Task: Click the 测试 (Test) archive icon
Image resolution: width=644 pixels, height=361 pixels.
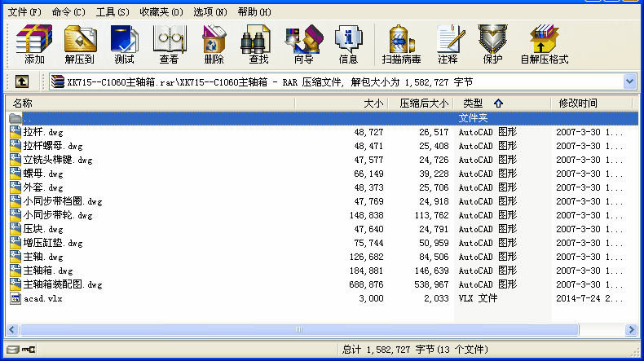Action: [124, 44]
